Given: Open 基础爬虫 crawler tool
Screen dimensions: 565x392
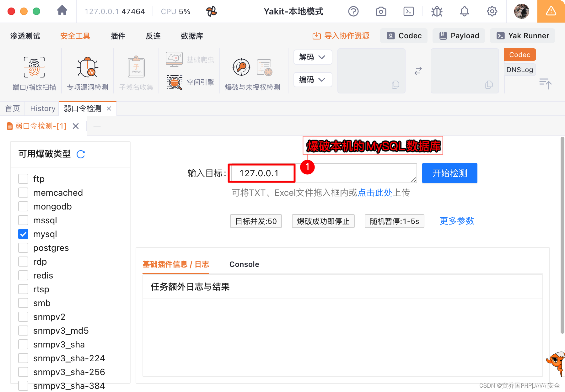Looking at the screenshot, I should (x=190, y=60).
